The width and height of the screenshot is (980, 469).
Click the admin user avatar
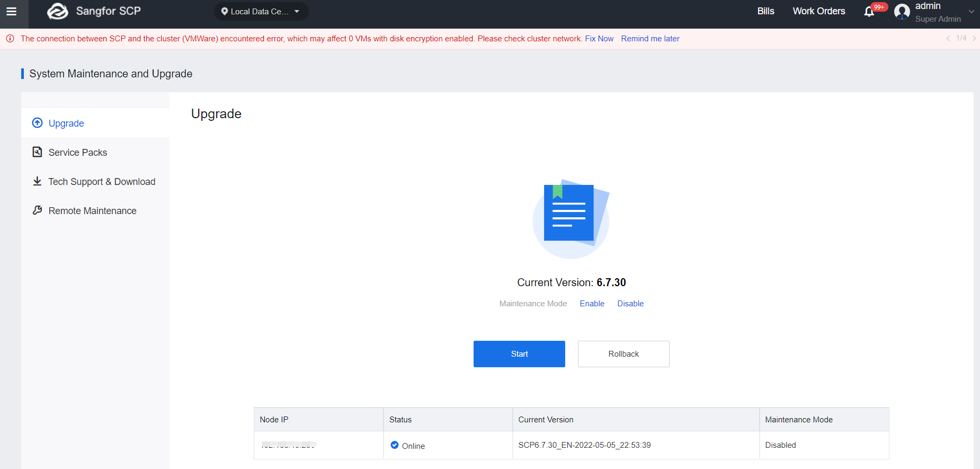click(x=902, y=12)
